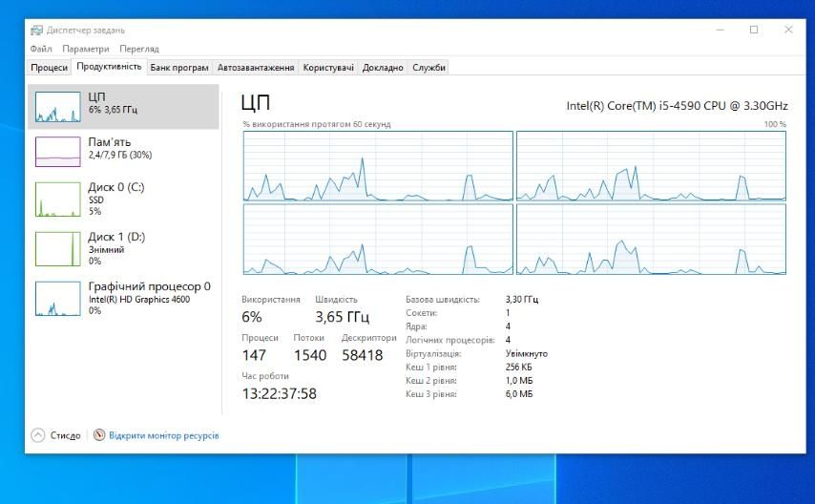815x504 pixels.
Task: Click the Віртуалізація value Увімкнуто
Action: (x=527, y=354)
